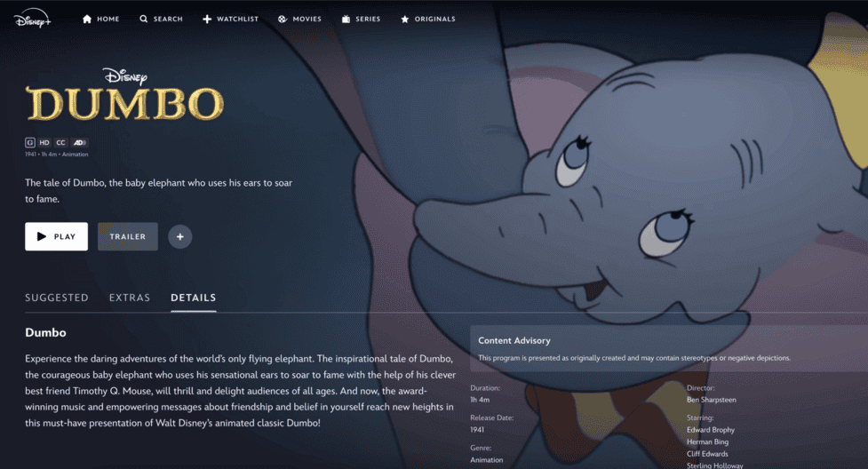
Task: Click director name Ben Sharpsteen
Action: click(712, 400)
